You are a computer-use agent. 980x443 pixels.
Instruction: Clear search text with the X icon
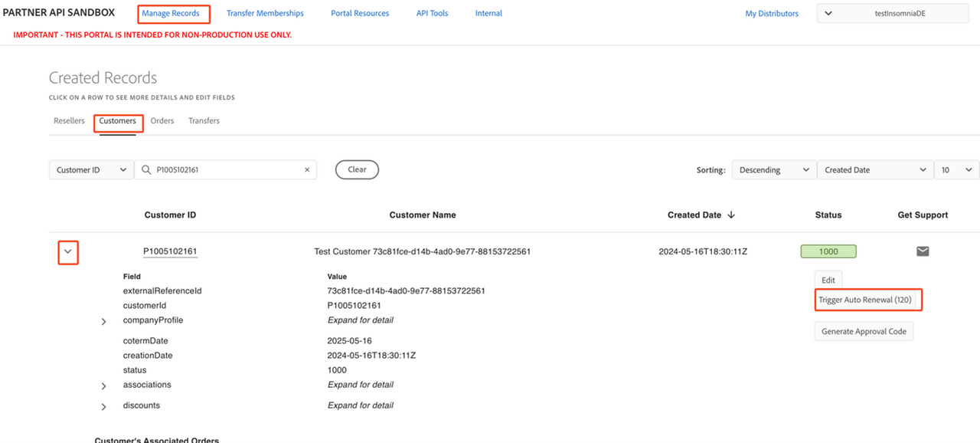tap(307, 170)
